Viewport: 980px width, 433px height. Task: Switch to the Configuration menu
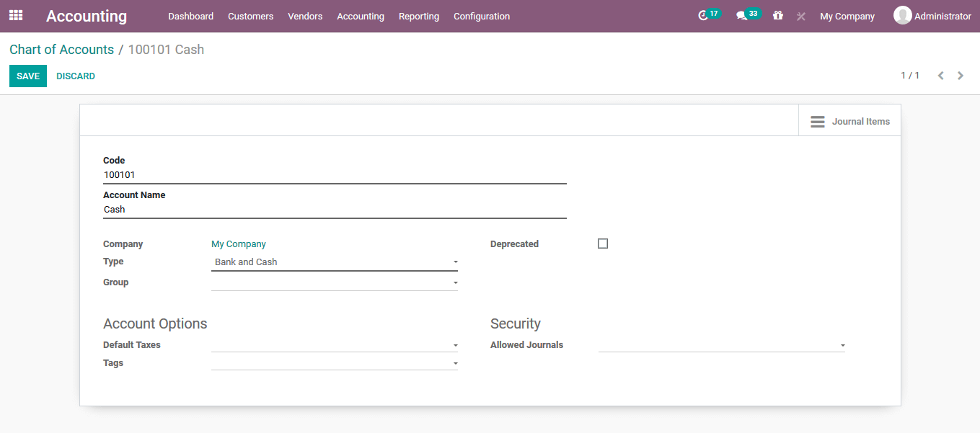pyautogui.click(x=481, y=16)
